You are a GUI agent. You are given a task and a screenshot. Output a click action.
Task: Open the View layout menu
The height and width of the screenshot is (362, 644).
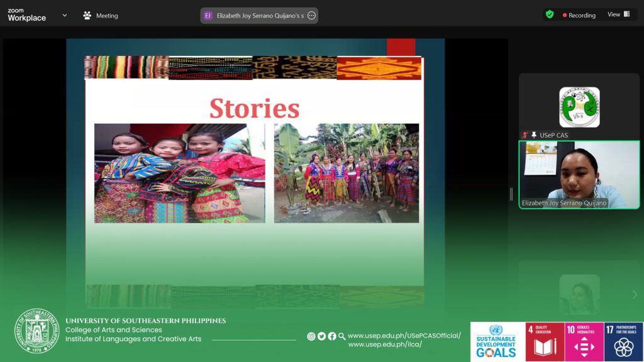pyautogui.click(x=619, y=14)
